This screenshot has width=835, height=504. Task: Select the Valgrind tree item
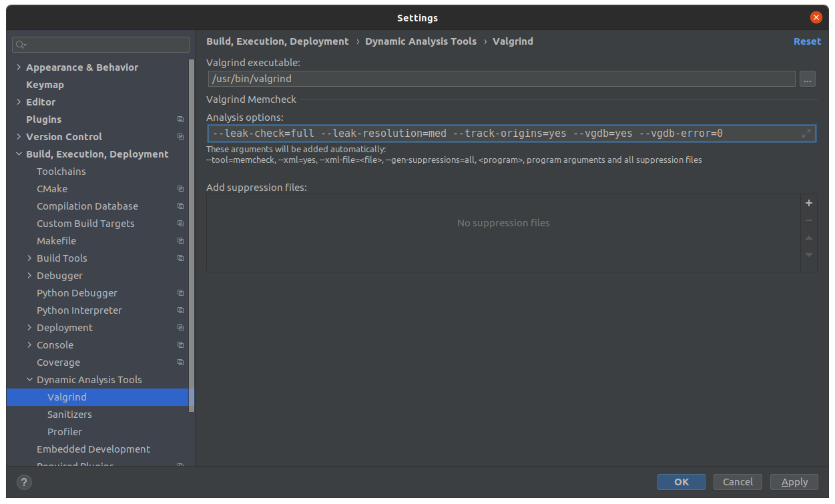click(97, 397)
